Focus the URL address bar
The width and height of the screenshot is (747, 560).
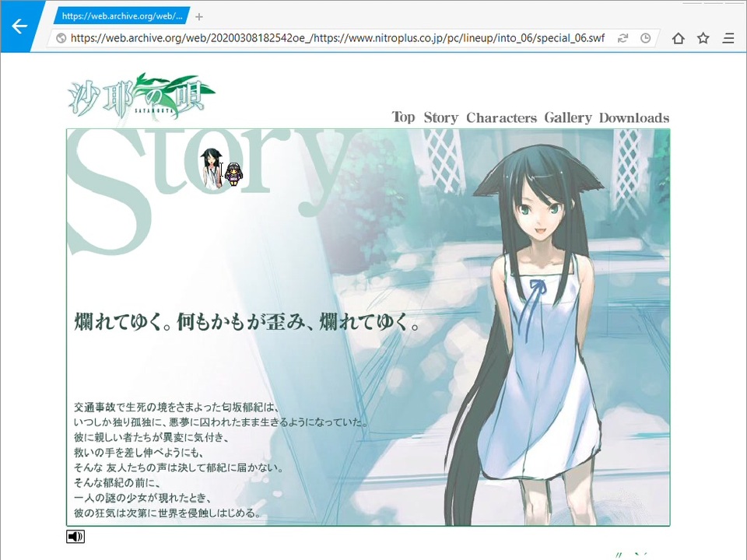[337, 38]
